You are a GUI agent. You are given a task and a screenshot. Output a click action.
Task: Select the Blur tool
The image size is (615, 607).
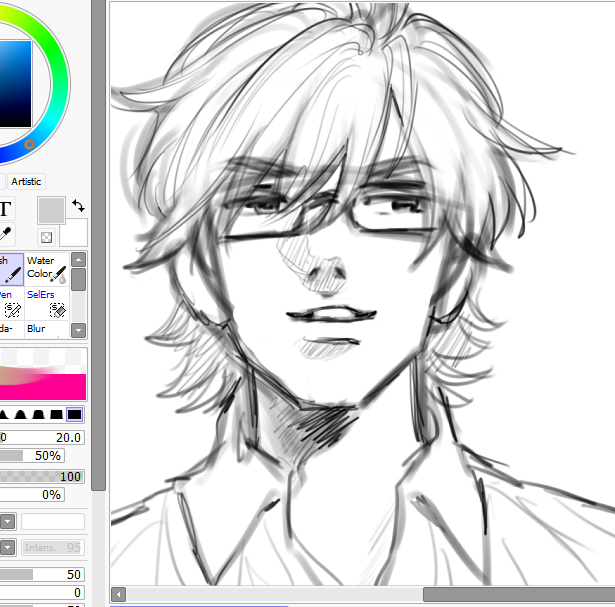[47, 329]
